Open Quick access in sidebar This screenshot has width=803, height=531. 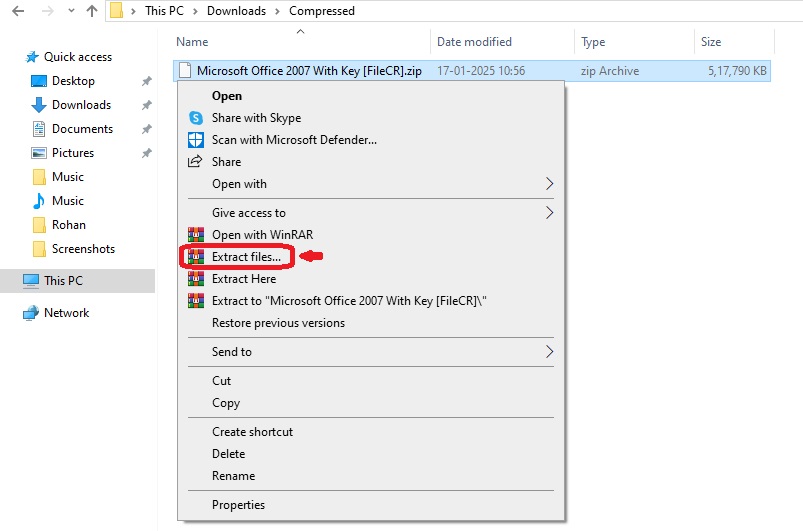(x=78, y=57)
